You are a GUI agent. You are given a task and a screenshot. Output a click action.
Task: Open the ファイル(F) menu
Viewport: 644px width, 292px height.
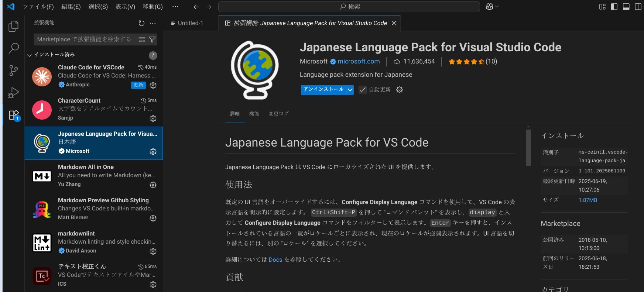tap(38, 7)
